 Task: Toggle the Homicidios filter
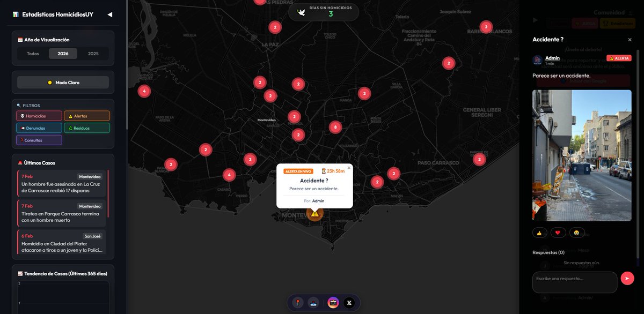[x=39, y=116]
